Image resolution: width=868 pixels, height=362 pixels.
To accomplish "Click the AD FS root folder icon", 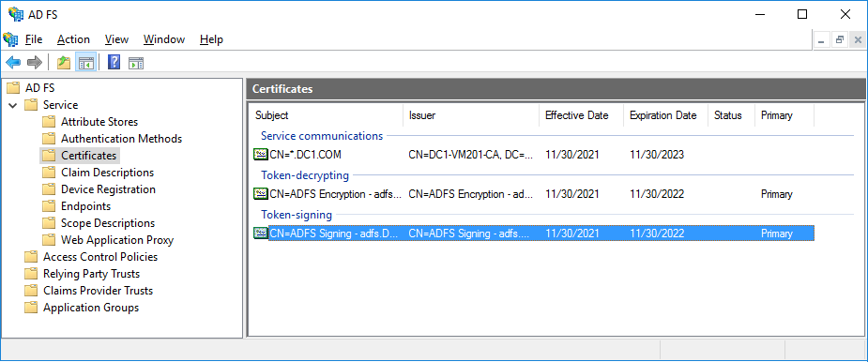I will (x=13, y=88).
